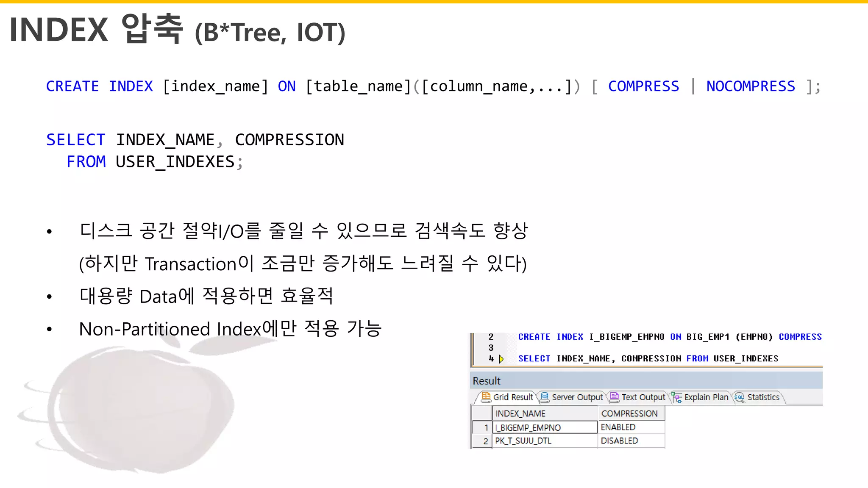Click the bullet 대용량 Data에 적용하면 효율적

(x=206, y=296)
